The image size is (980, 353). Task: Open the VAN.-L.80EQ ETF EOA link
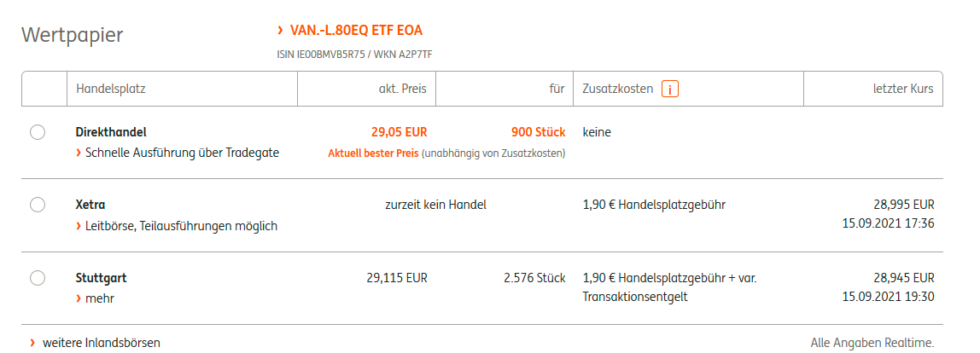pos(355,31)
